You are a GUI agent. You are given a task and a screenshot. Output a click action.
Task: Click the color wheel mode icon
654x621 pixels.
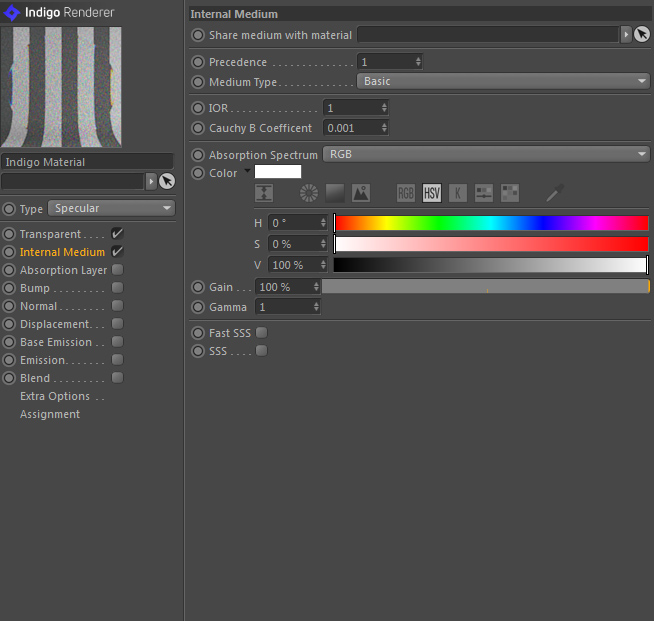pyautogui.click(x=309, y=193)
